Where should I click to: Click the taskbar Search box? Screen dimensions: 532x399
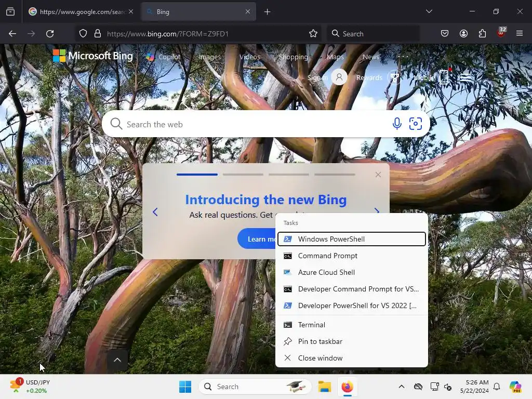tap(255, 387)
